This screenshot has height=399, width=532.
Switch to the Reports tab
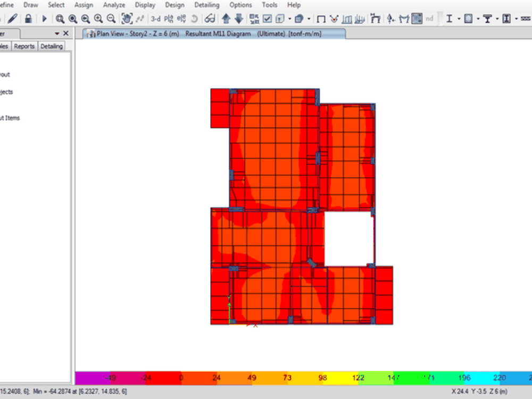24,46
